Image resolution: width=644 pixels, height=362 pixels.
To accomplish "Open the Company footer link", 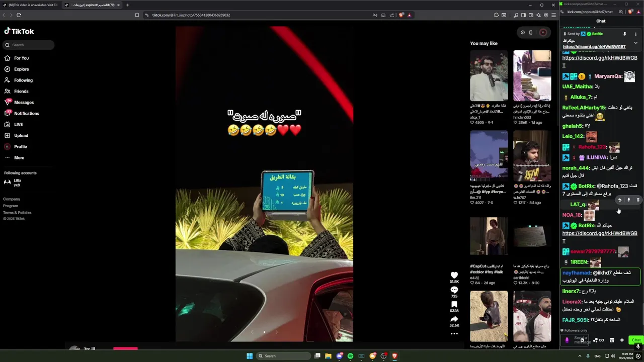I will click(12, 199).
